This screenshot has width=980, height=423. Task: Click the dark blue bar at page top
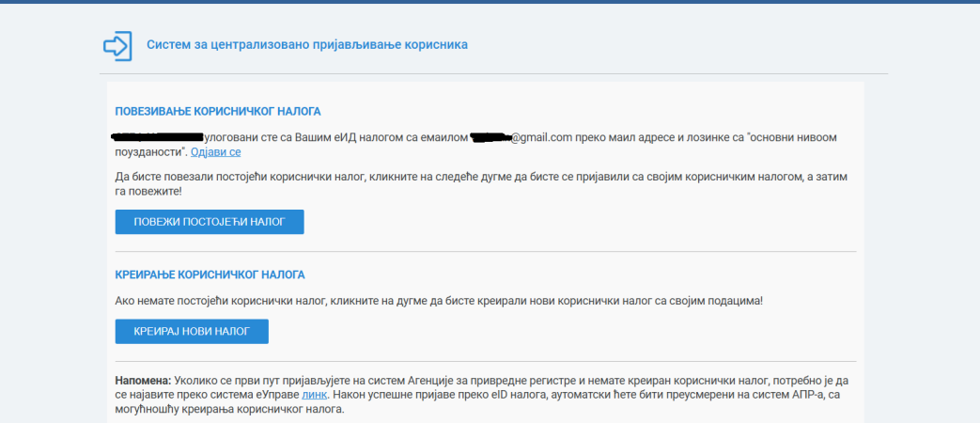490,2
